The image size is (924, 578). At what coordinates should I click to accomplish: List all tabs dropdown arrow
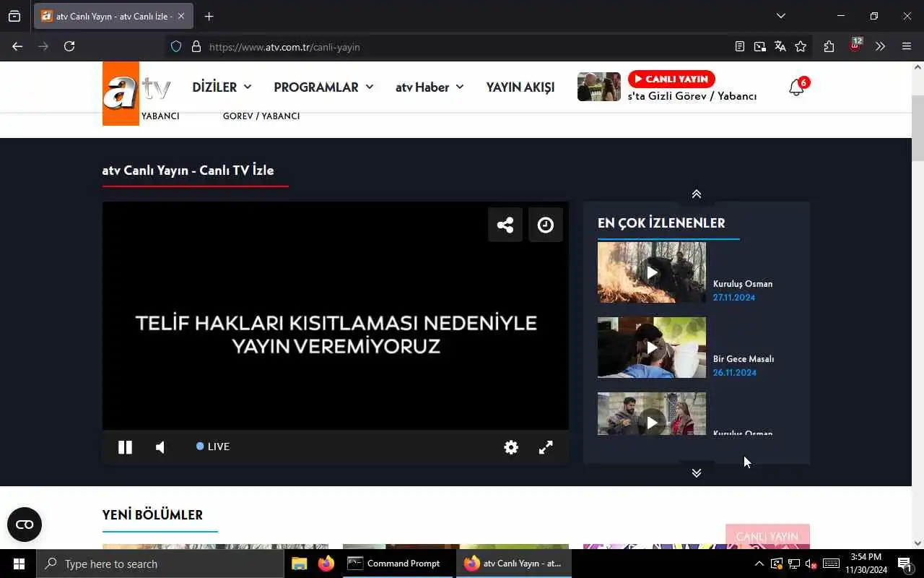coord(781,16)
